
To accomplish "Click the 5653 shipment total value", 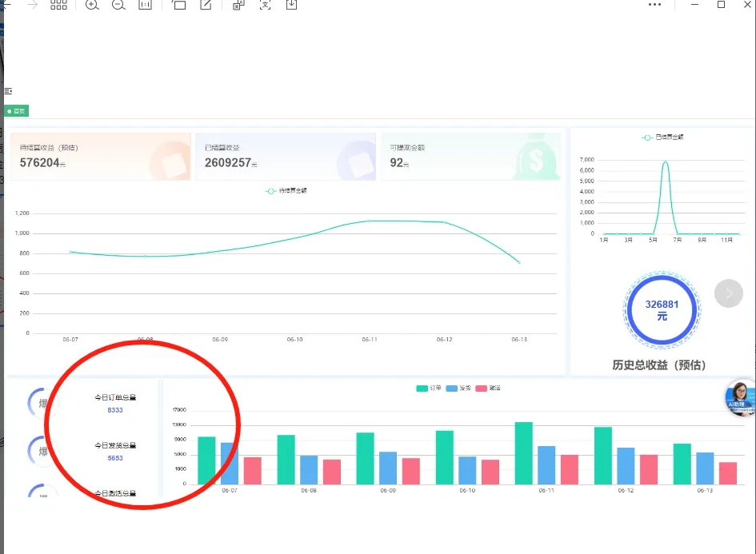I will tap(115, 458).
